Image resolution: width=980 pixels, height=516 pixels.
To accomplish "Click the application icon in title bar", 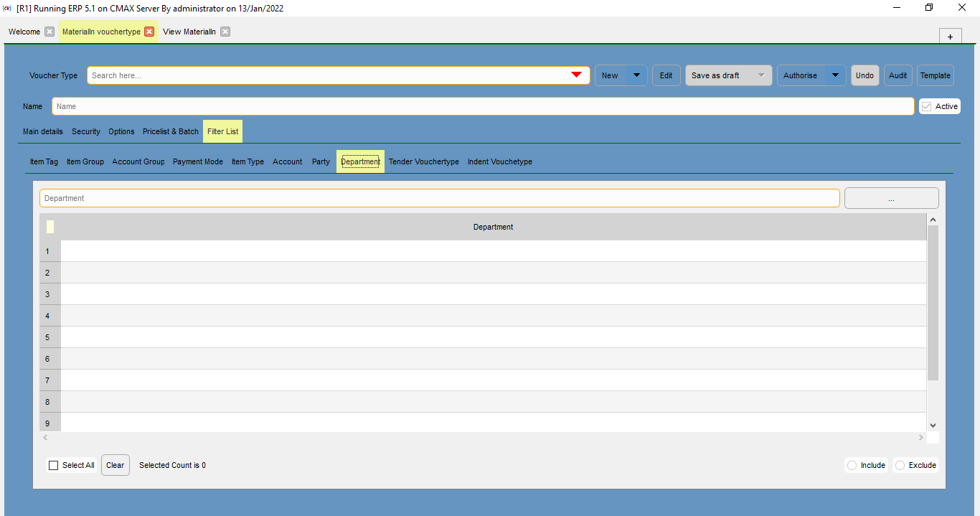I will click(7, 8).
